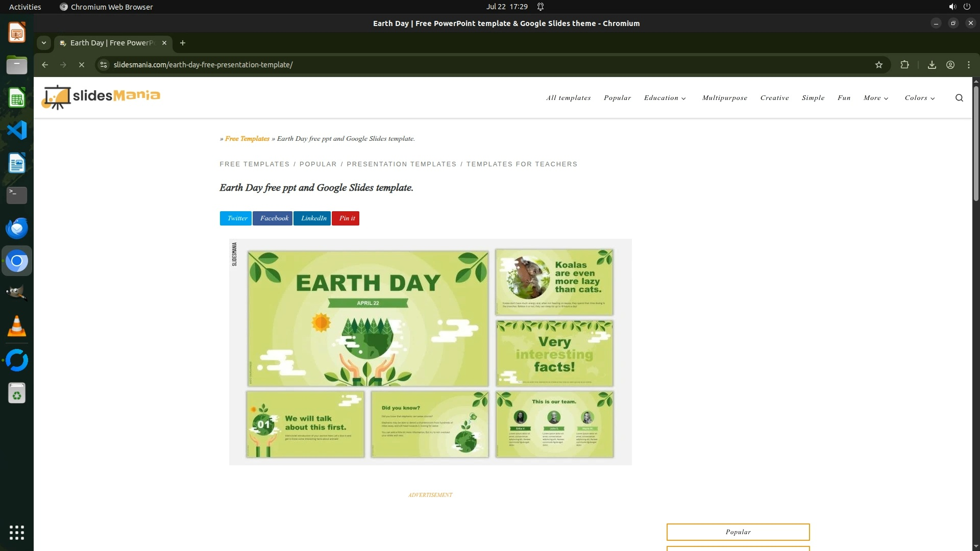Open site information icon in address bar

(x=104, y=65)
